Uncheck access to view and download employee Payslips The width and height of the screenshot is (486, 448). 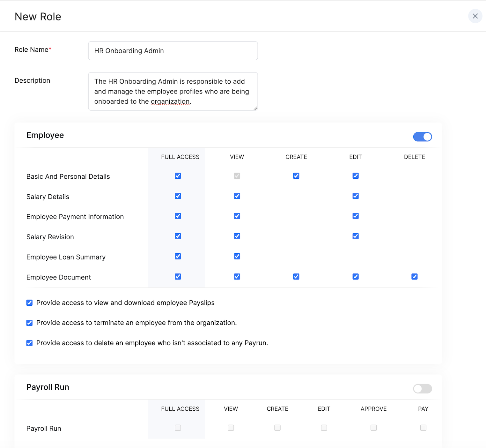[29, 302]
